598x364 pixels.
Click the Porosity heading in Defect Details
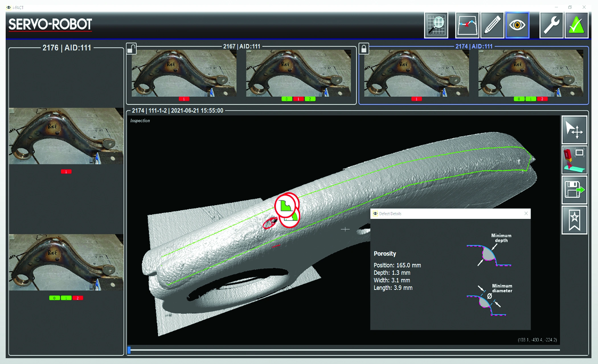coord(385,253)
